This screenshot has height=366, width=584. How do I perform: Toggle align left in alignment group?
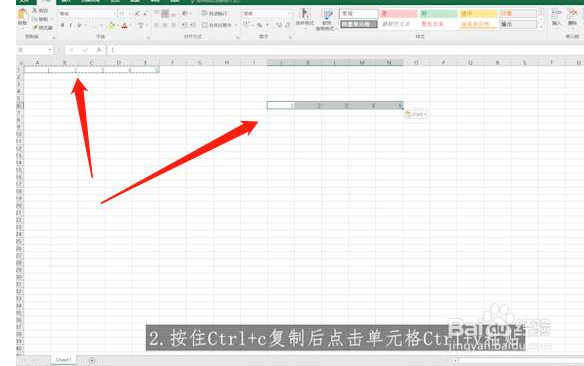click(x=156, y=25)
